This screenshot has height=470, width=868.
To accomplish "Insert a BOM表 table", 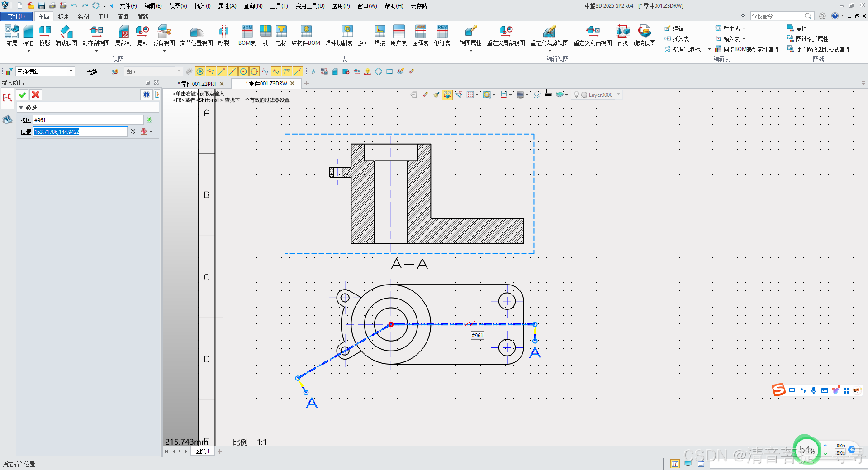I will coord(247,35).
